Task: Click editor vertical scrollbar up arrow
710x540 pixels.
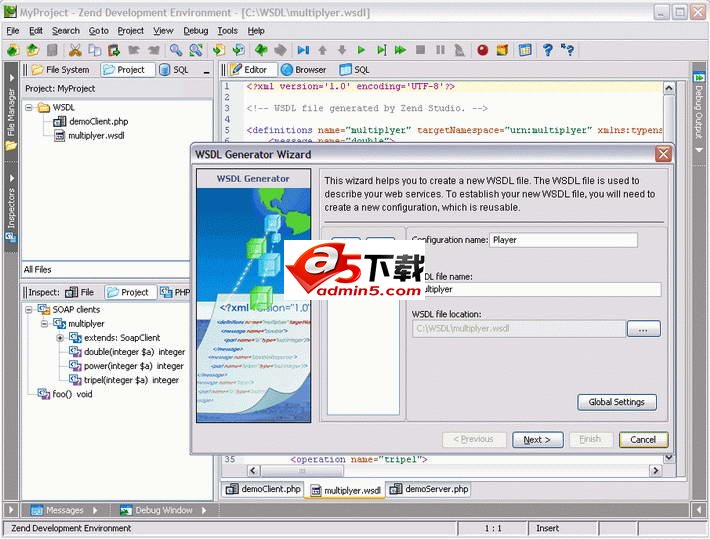Action: pos(669,88)
